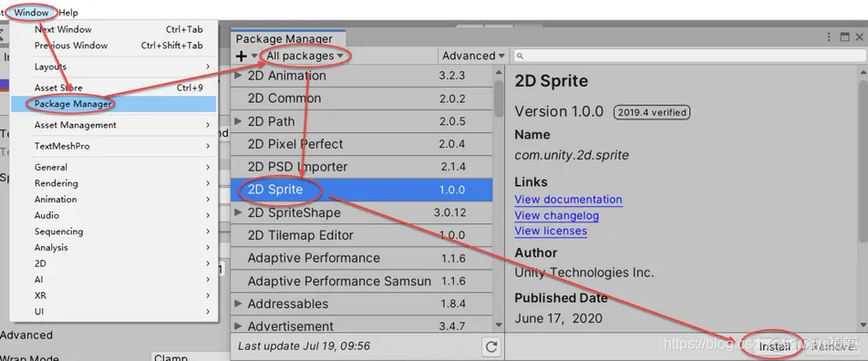
Task: Open the Layouts submenu
Action: click(113, 67)
